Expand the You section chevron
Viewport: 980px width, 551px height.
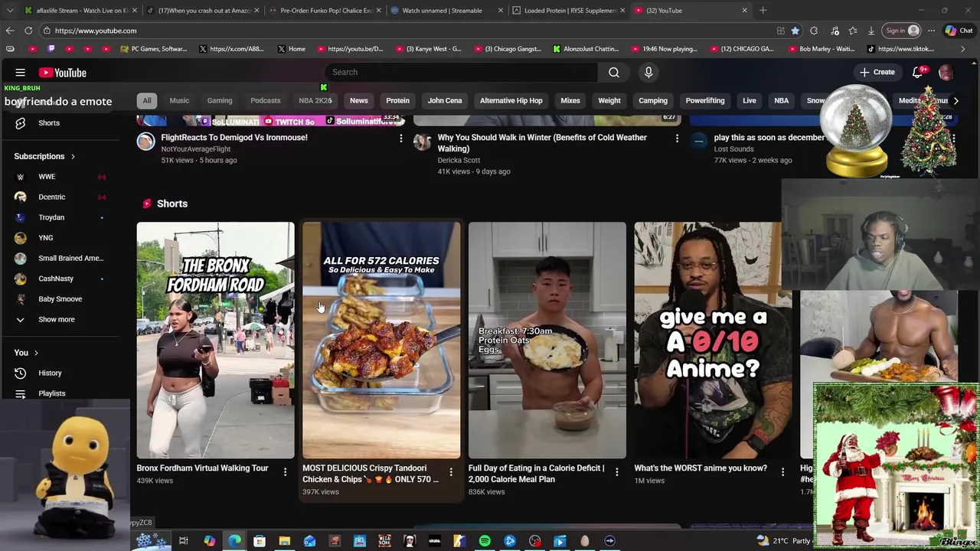pos(36,353)
